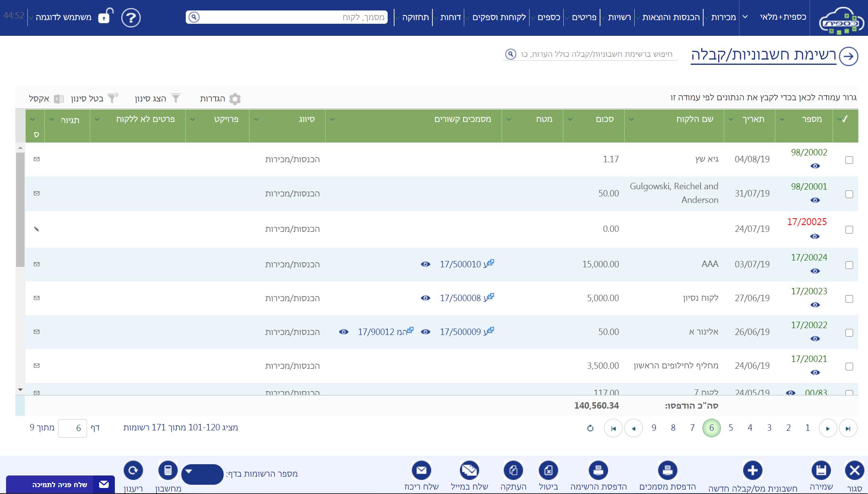Open לקוחות וספקים menu
The image size is (868, 494).
coord(499,17)
